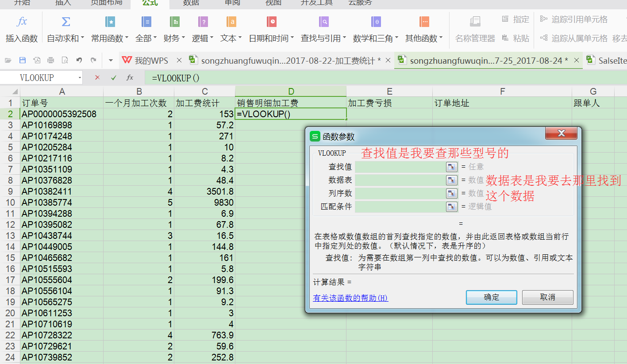Open the Name Box dropdown arrow

coord(80,78)
